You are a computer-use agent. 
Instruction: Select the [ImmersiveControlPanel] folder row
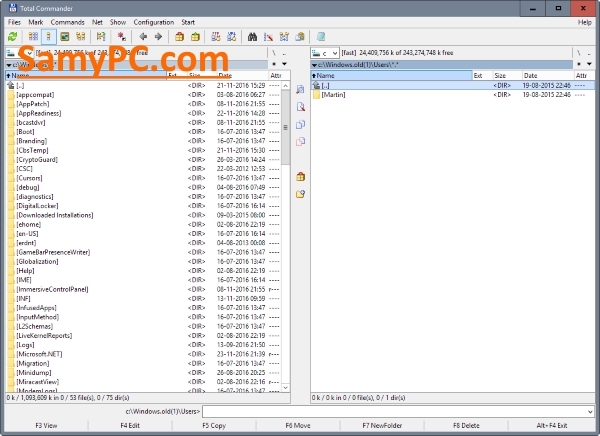pyautogui.click(x=143, y=289)
